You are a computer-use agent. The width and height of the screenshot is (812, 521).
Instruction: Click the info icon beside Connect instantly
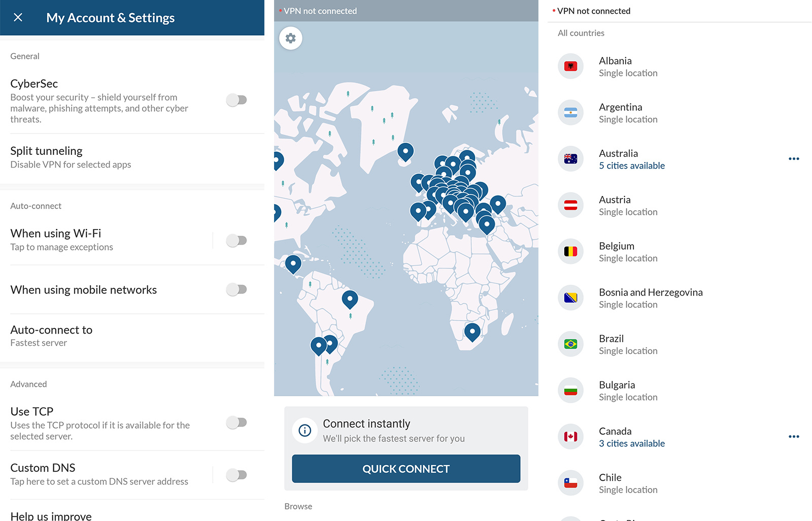[305, 431]
